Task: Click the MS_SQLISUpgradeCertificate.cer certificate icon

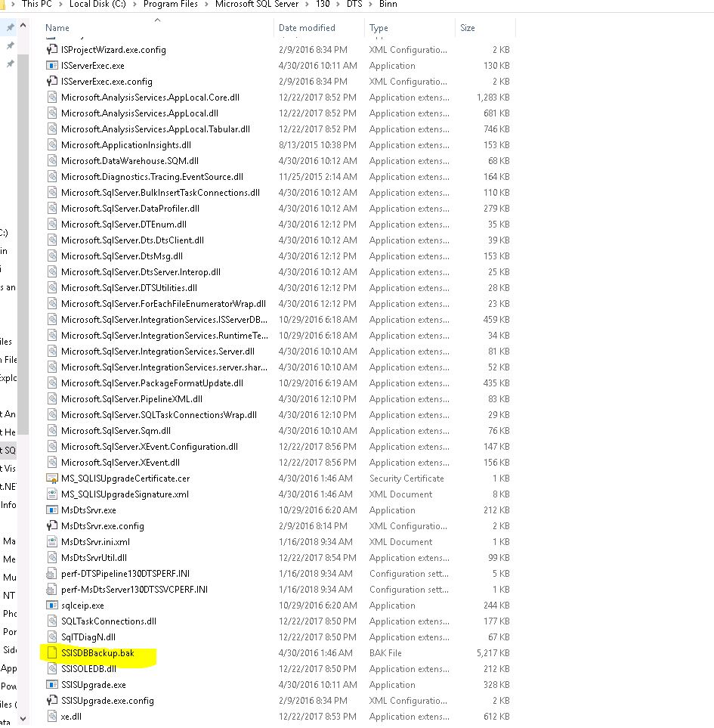Action: click(x=52, y=478)
